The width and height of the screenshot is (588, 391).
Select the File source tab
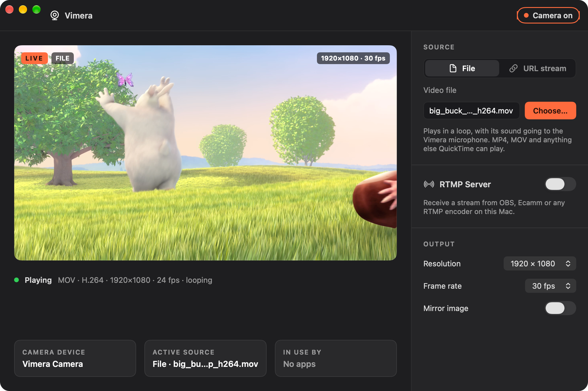tap(462, 68)
